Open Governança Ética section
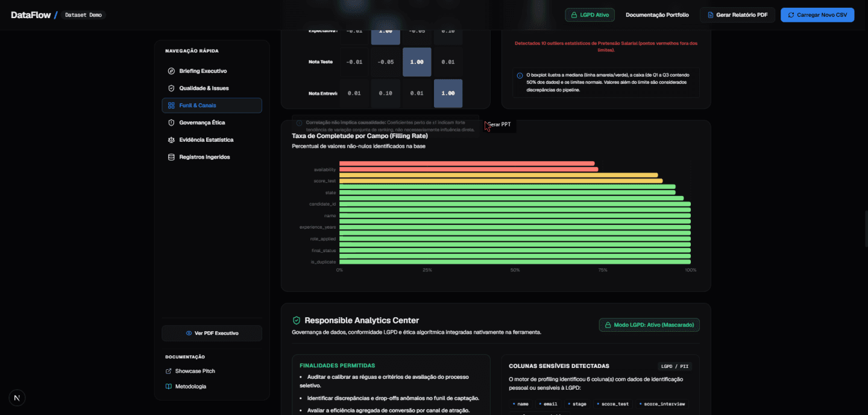 click(x=212, y=122)
